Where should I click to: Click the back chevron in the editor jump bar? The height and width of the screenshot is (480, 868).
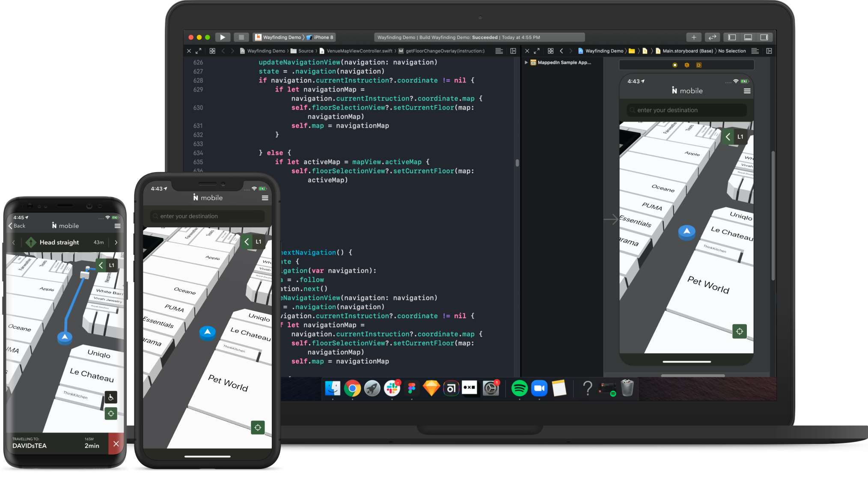(223, 51)
